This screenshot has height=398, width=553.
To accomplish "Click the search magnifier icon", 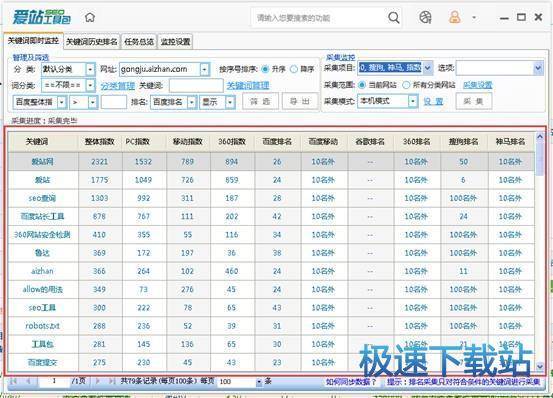I will point(394,17).
